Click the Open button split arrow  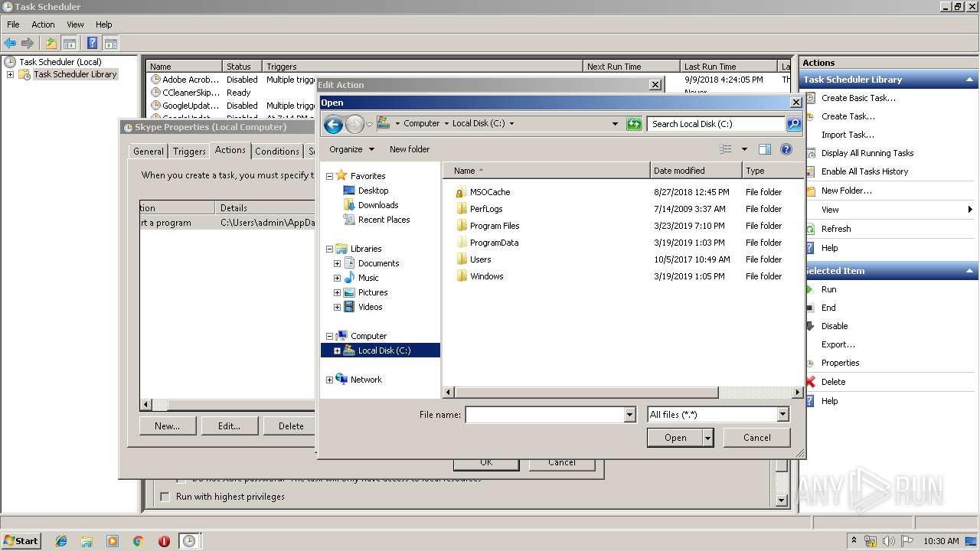tap(707, 438)
